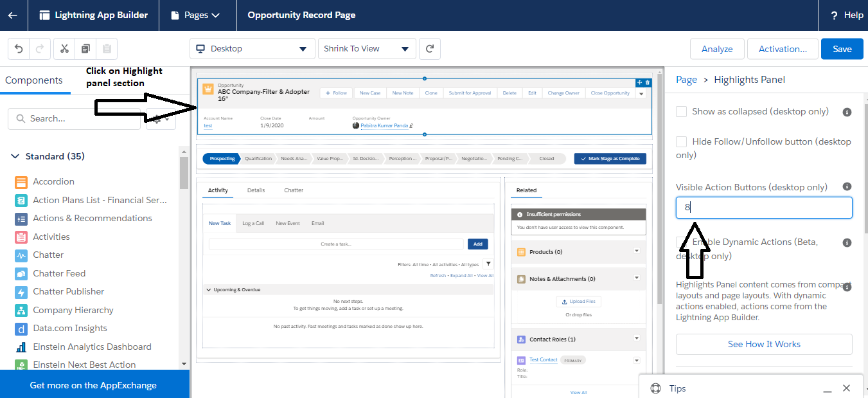Click the Save button
Viewport: 868px width, 398px height.
click(842, 48)
